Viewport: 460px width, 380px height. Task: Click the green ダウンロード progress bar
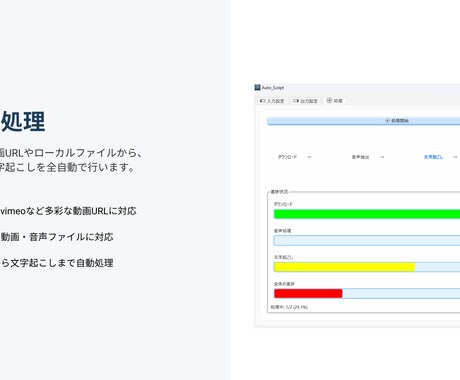(367, 214)
